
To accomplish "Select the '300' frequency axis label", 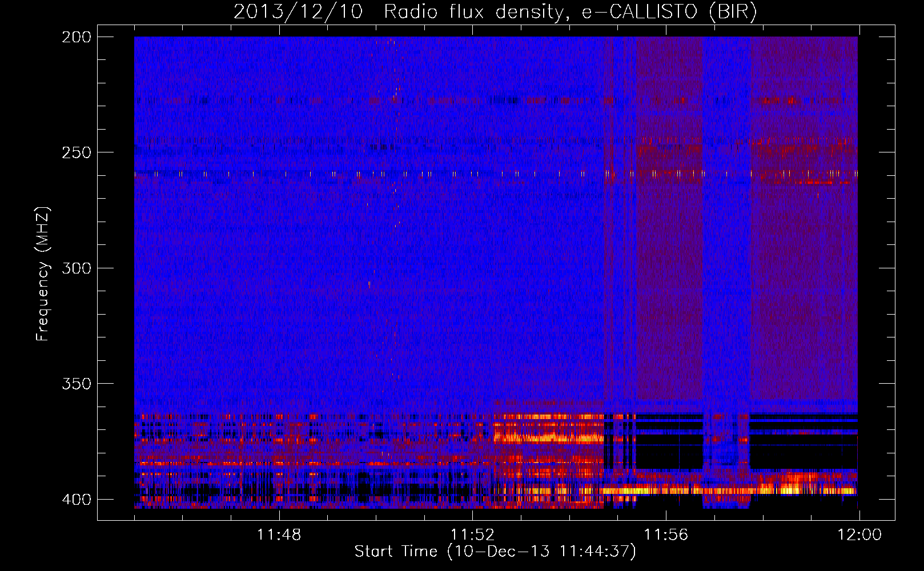I will [76, 268].
